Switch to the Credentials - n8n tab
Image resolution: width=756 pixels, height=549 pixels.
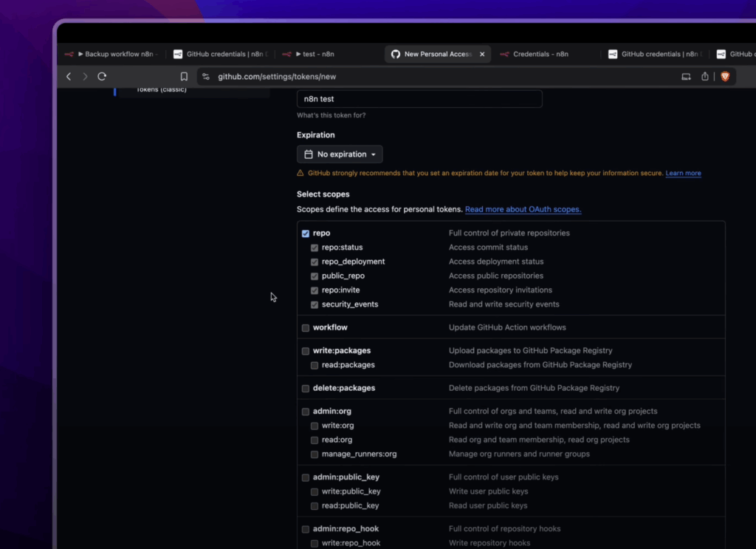[x=540, y=54]
